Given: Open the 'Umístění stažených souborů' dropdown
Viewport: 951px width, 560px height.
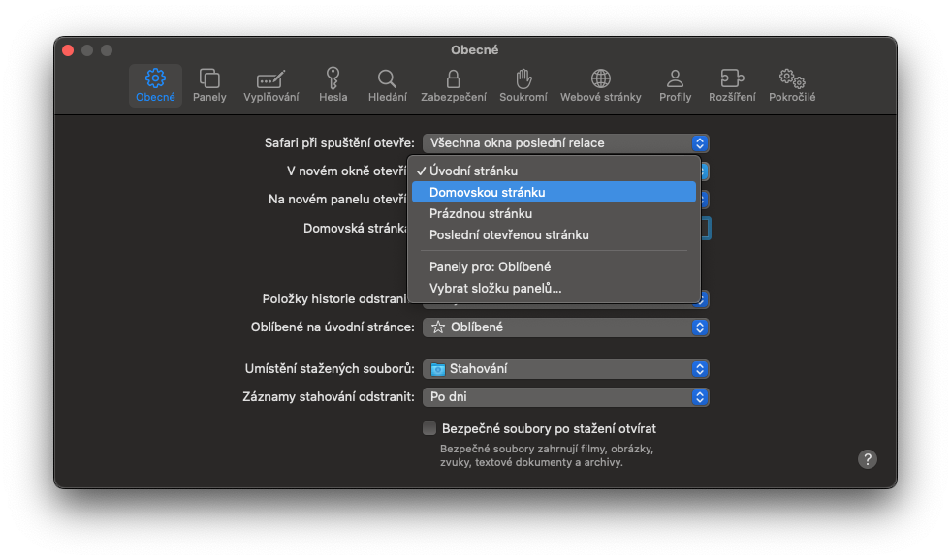Looking at the screenshot, I should (x=566, y=369).
